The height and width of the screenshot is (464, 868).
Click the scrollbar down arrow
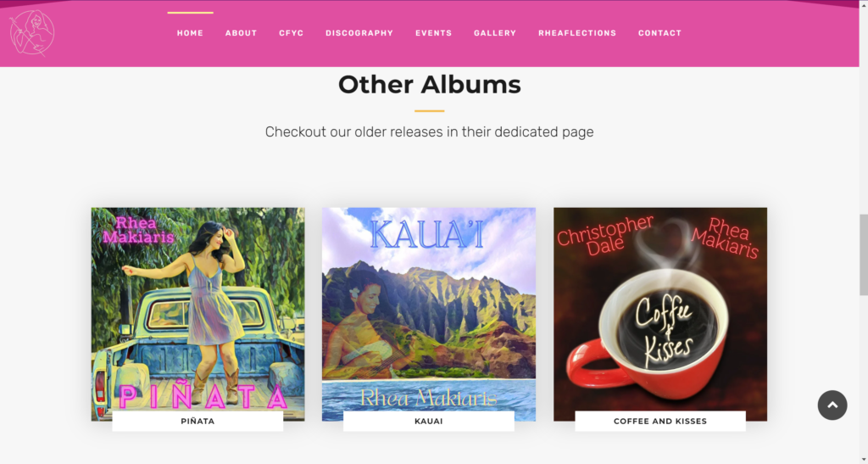click(x=864, y=460)
